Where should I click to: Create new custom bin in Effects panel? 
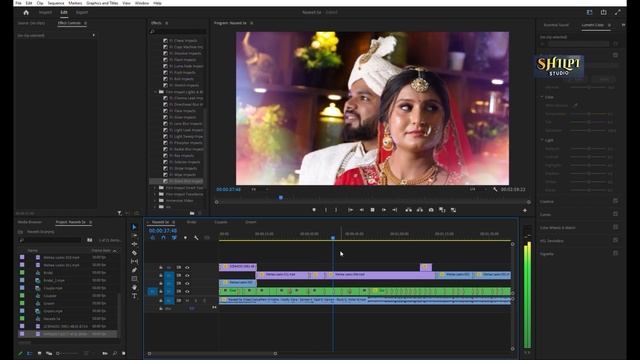click(192, 213)
